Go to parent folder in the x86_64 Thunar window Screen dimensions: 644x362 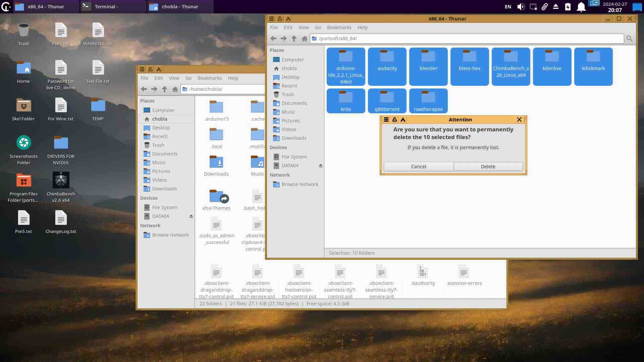click(x=294, y=39)
